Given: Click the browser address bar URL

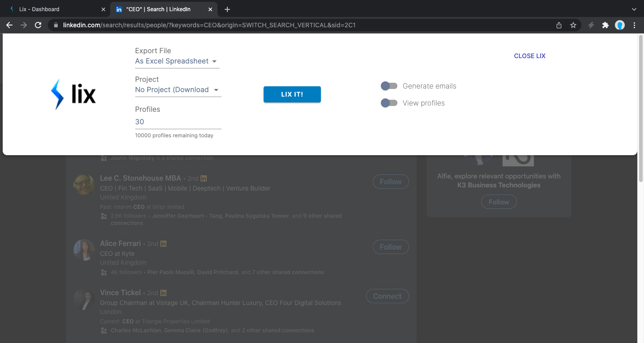Looking at the screenshot, I should 209,25.
